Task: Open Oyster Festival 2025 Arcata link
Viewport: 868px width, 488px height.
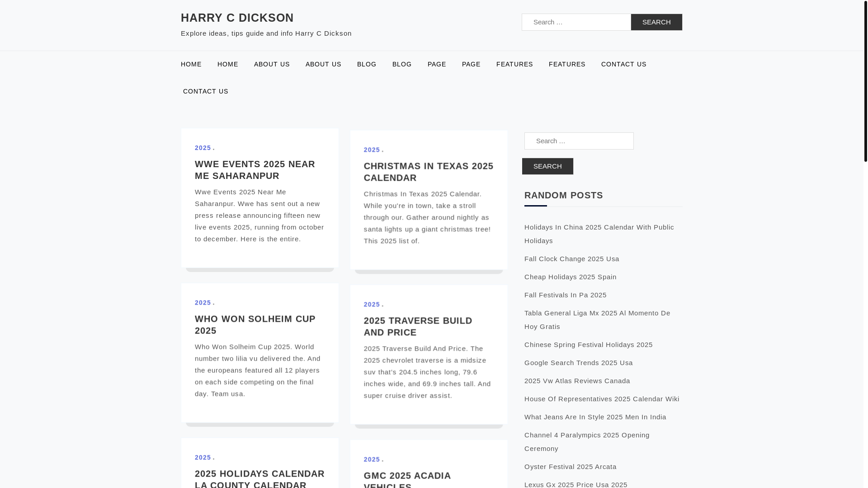Action: click(571, 467)
